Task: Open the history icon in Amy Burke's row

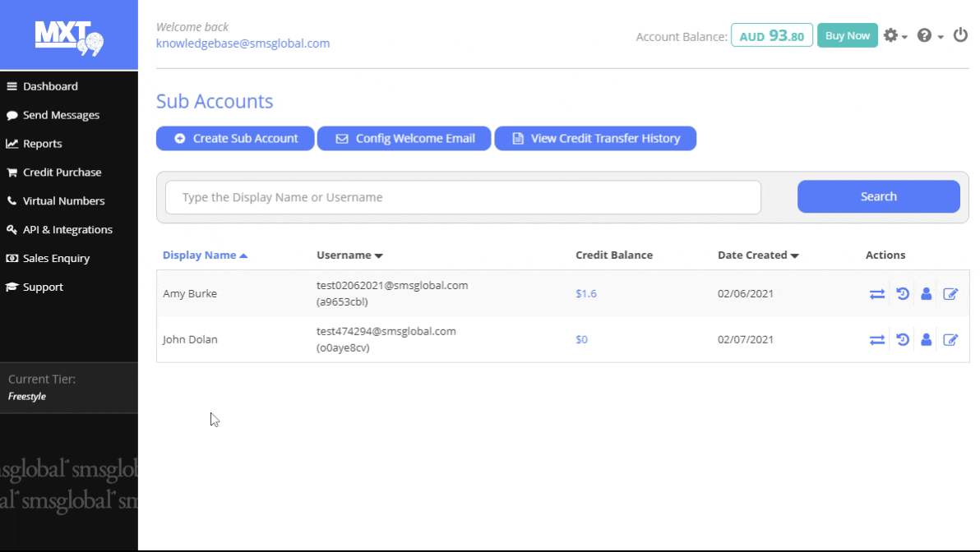Action: pos(902,294)
